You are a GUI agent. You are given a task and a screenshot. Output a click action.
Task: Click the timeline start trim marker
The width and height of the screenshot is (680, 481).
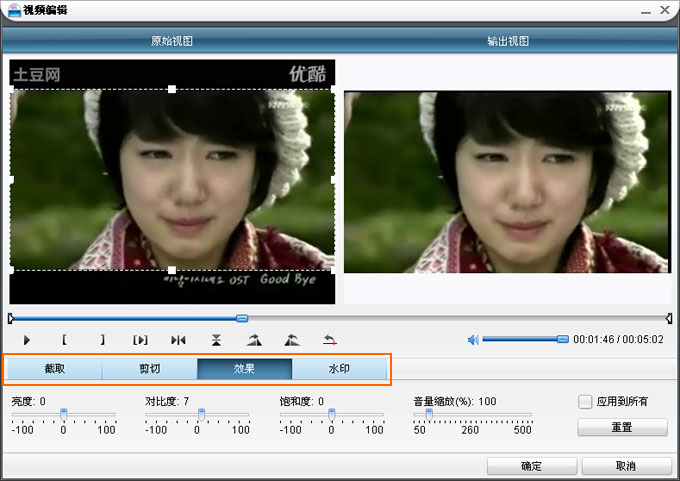tap(11, 319)
